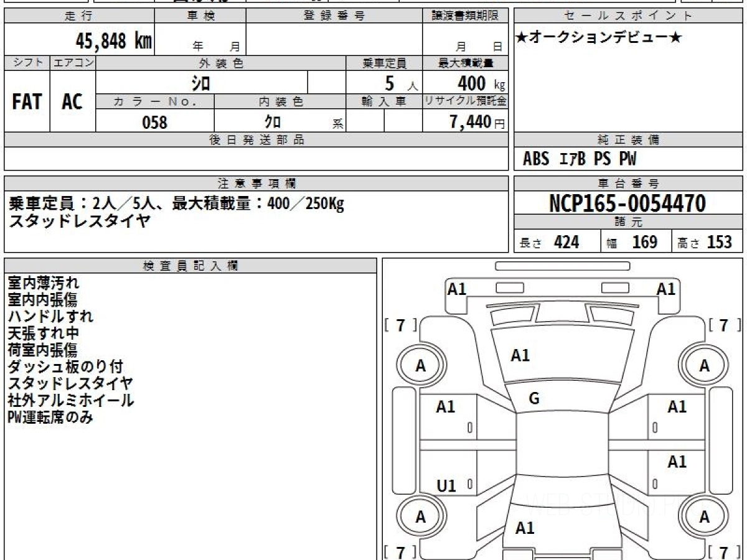This screenshot has height=560, width=747.
Task: Select the シフト header cell
Action: click(x=27, y=63)
